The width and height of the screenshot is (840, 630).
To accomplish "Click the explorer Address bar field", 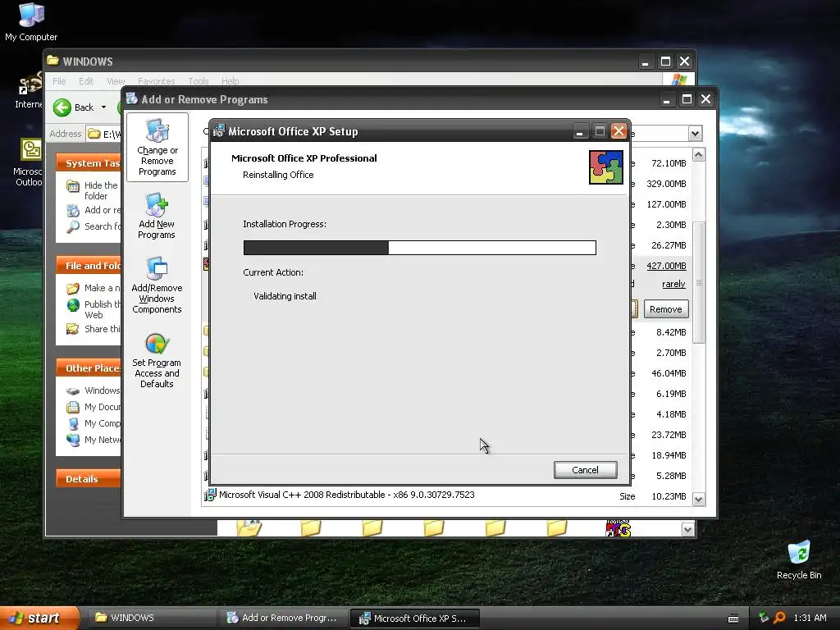I will 104,134.
